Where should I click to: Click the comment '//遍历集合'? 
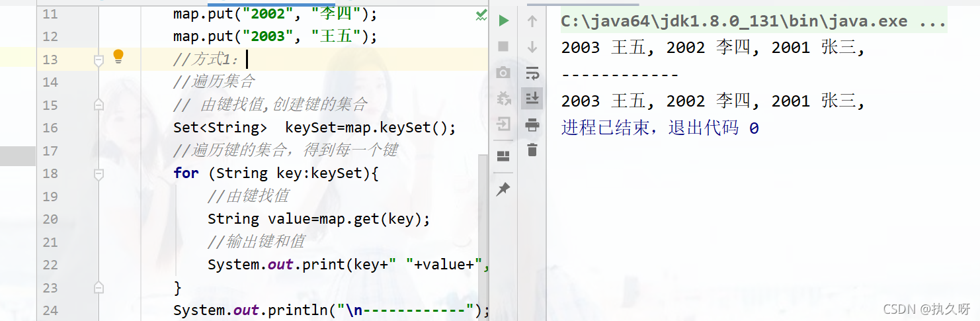[x=214, y=82]
